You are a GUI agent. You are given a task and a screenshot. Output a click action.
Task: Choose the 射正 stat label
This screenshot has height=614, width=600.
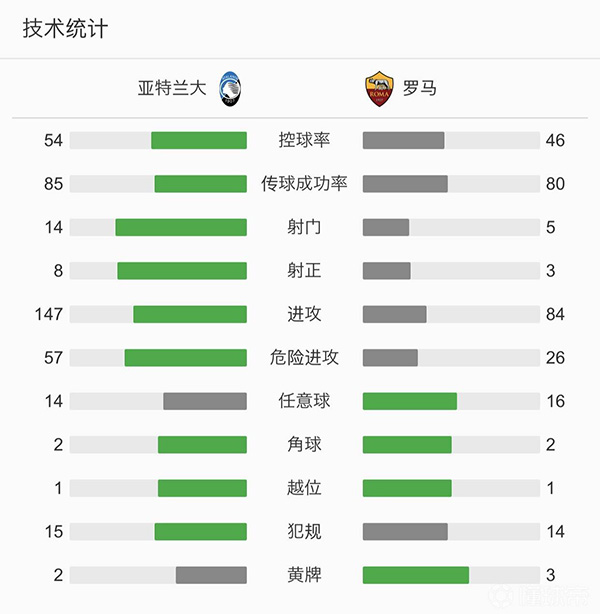pos(304,270)
